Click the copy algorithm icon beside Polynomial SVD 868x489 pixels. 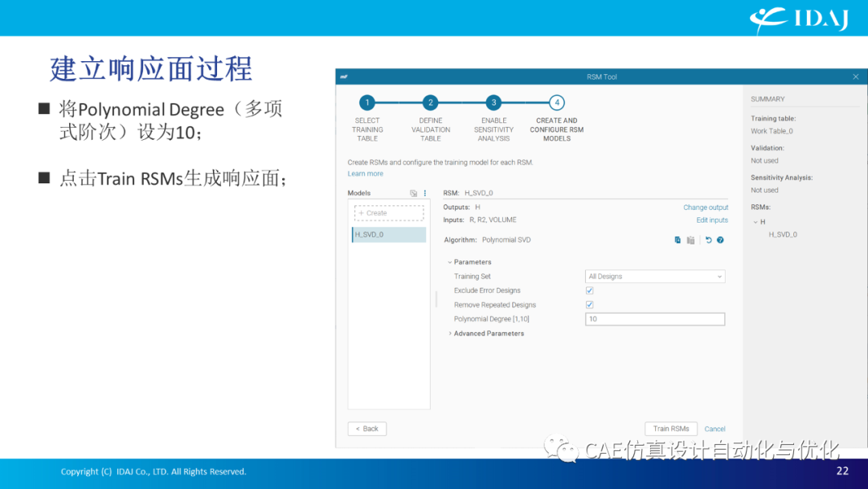tap(678, 240)
